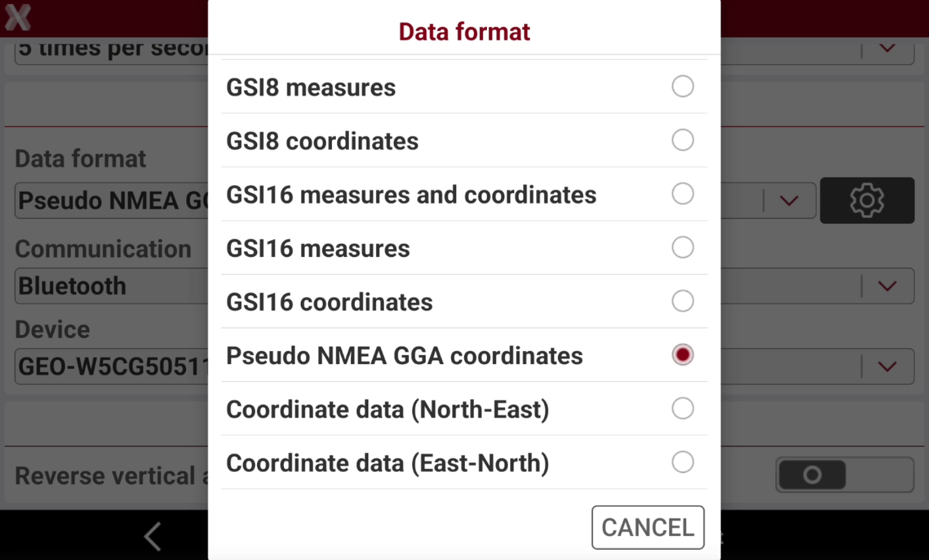
Task: Tap the Android back arrow
Action: click(153, 536)
